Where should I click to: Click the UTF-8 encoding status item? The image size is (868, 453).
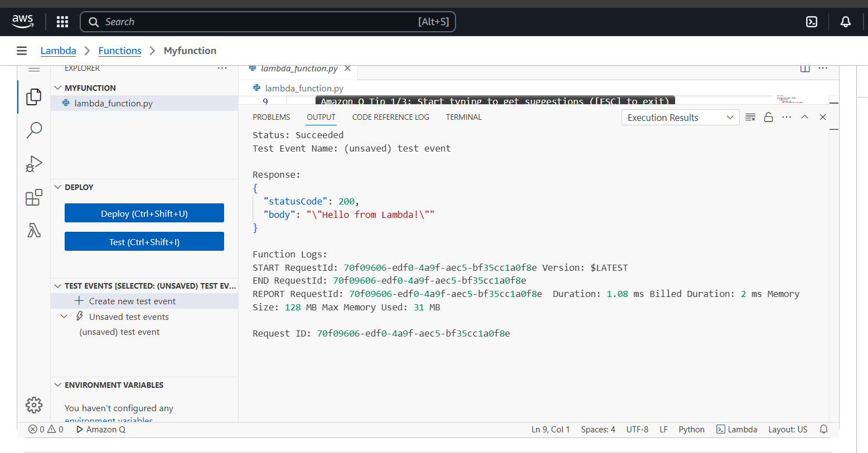(637, 429)
